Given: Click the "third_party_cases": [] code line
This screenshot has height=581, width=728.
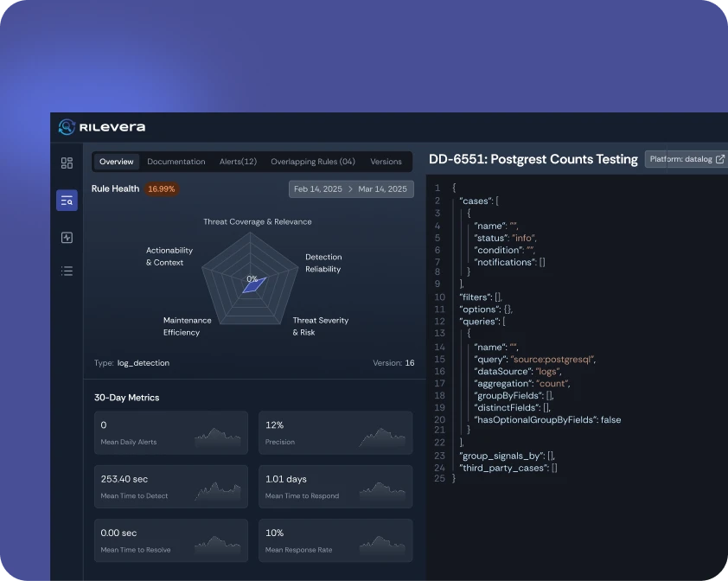Looking at the screenshot, I should pyautogui.click(x=508, y=468).
